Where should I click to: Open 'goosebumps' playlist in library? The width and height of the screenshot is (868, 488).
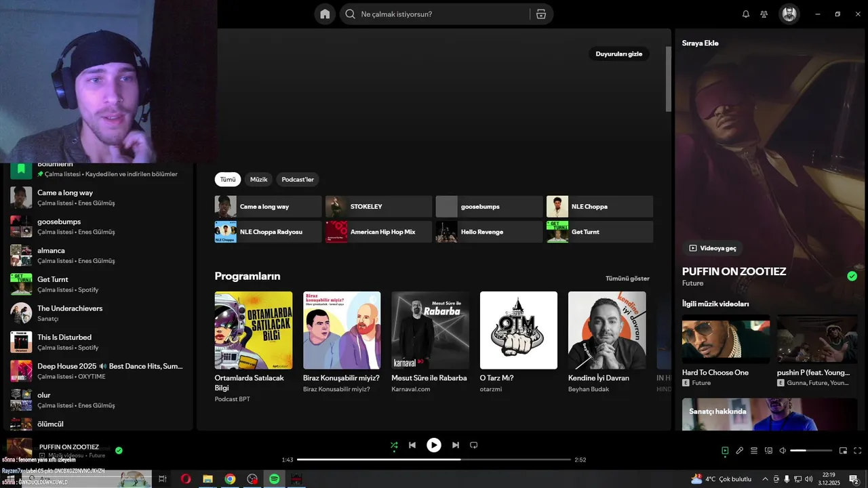[x=97, y=226]
